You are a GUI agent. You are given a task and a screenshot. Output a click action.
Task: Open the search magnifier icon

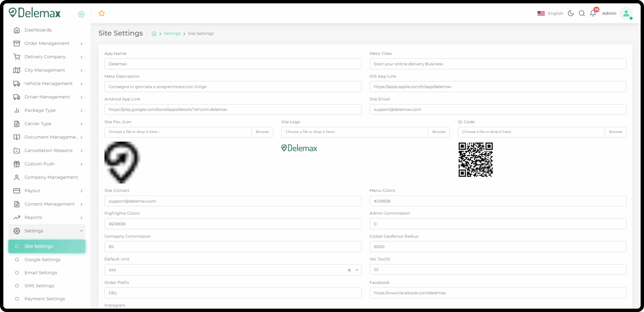tap(582, 13)
